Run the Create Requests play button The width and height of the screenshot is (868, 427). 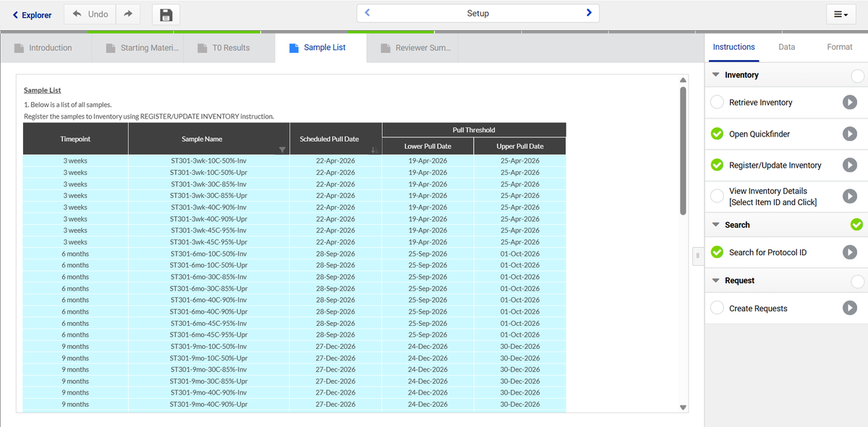(850, 308)
